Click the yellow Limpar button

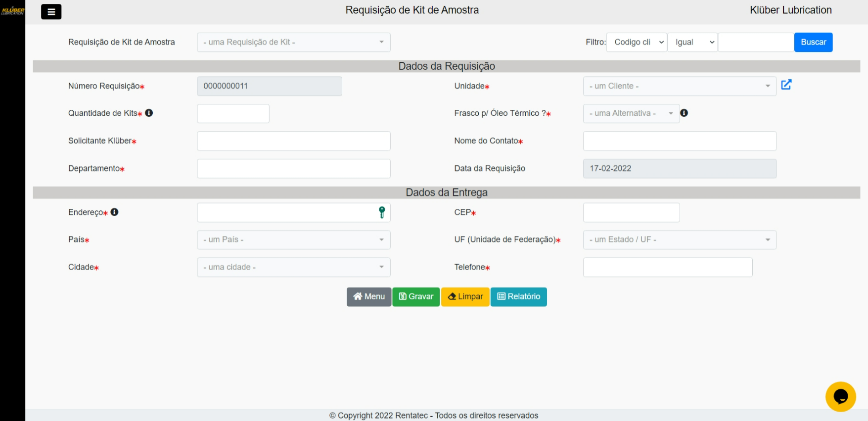coord(465,297)
